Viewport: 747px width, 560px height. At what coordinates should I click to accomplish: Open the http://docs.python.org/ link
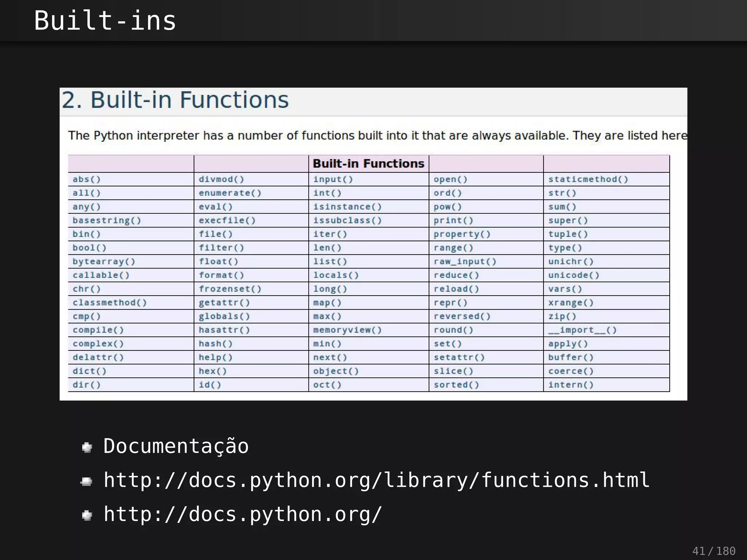[x=243, y=514]
